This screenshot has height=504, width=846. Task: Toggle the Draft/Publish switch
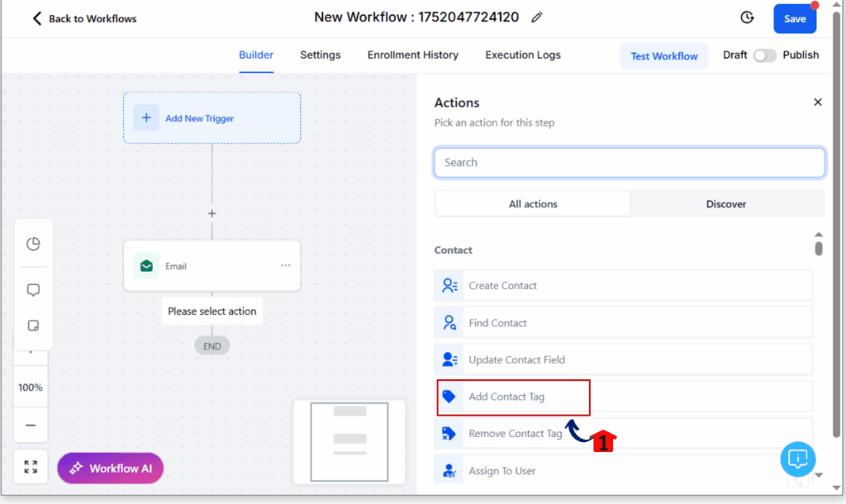tap(764, 55)
